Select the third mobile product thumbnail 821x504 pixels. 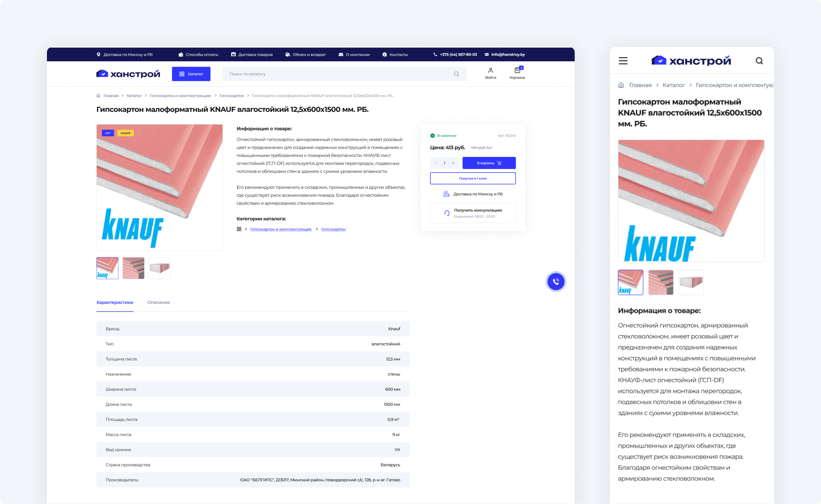coord(691,282)
